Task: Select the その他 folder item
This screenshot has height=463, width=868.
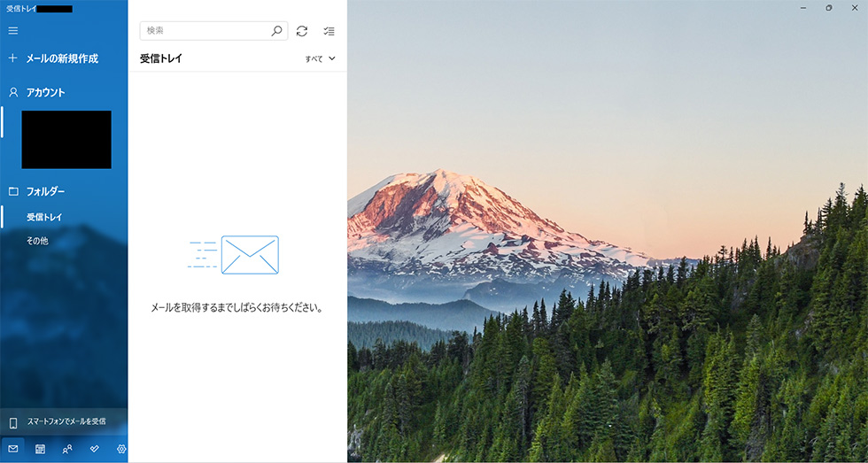Action: tap(37, 241)
